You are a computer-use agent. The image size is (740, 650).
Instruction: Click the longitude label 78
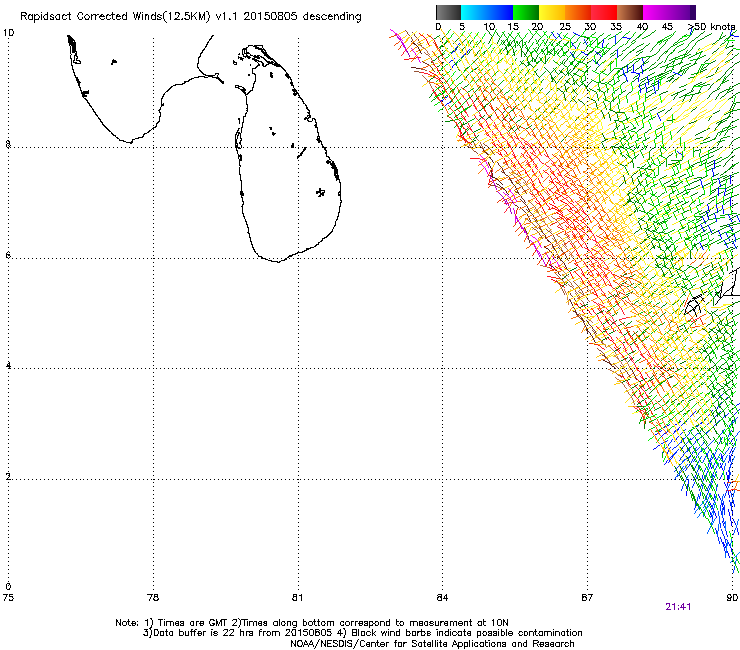coord(153,598)
